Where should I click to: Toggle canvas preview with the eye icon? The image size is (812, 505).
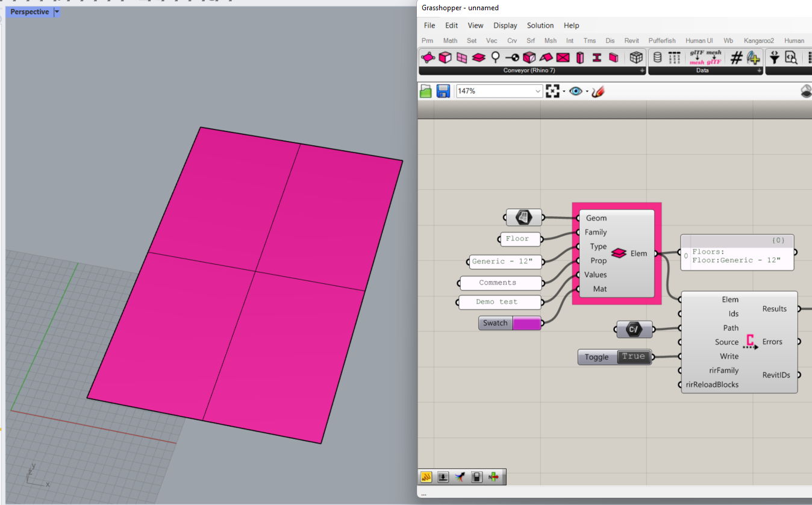pyautogui.click(x=576, y=90)
